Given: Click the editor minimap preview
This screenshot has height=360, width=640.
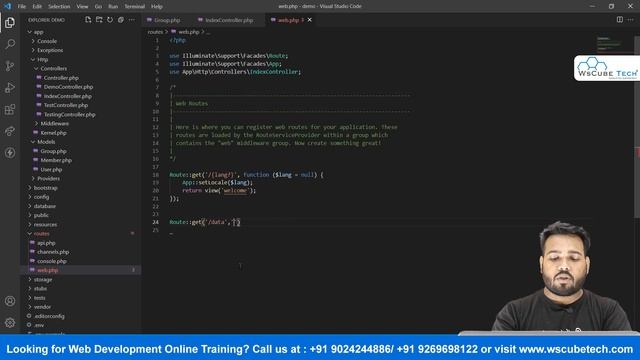Looking at the screenshot, I should click(x=609, y=44).
